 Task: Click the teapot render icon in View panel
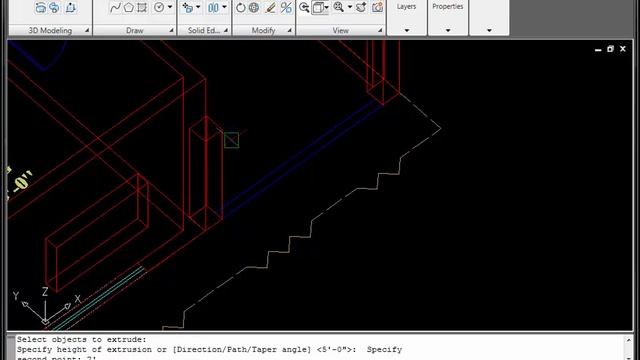point(361,7)
